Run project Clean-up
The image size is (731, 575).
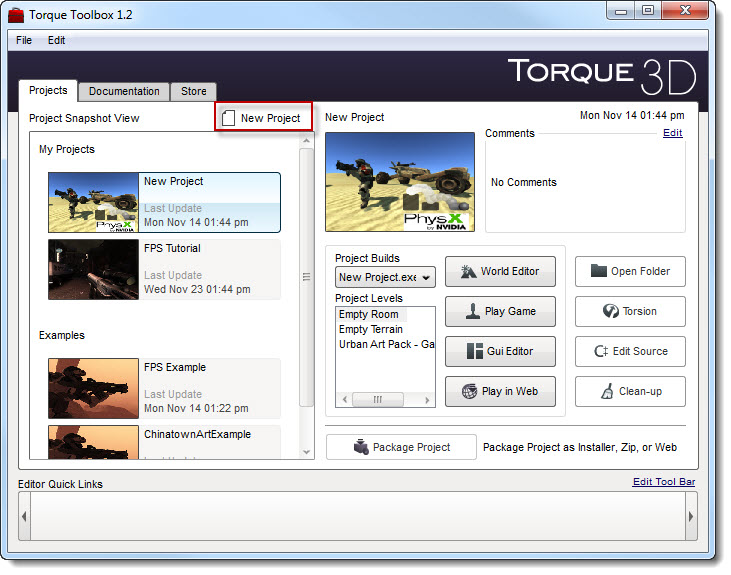pyautogui.click(x=630, y=392)
